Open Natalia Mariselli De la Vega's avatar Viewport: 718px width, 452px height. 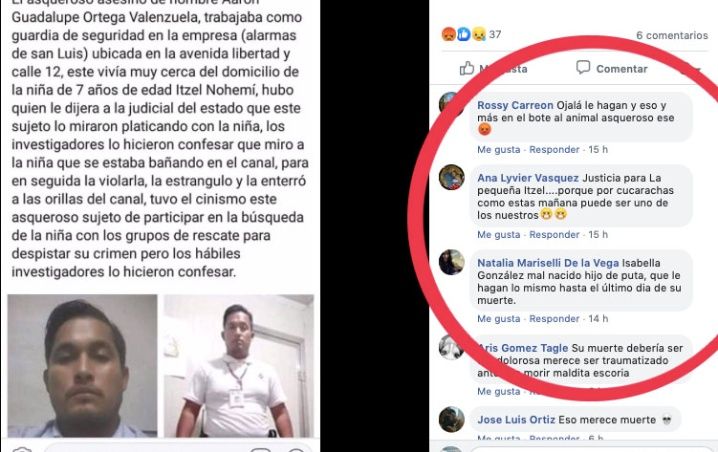tap(451, 262)
